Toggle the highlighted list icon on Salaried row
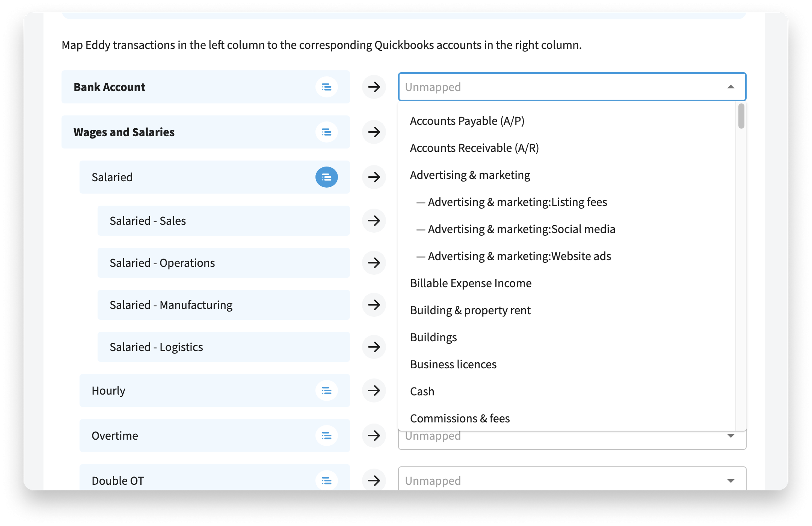This screenshot has height=526, width=812. (x=326, y=177)
